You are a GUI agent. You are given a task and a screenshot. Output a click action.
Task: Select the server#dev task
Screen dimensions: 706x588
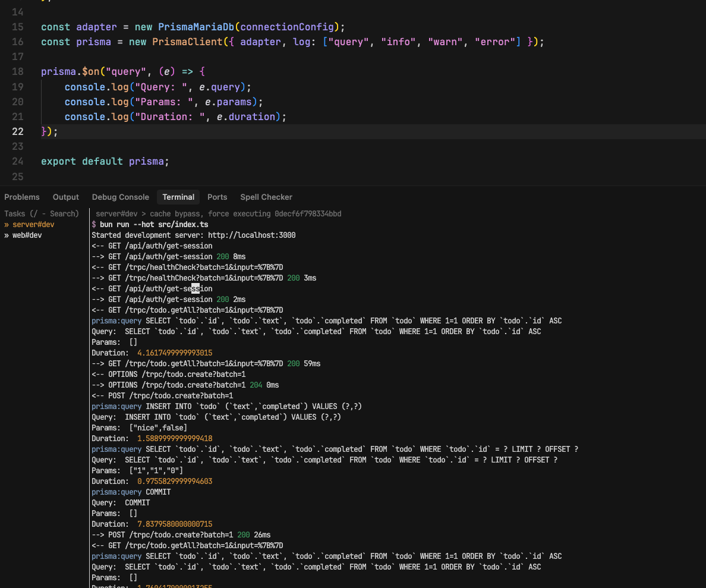coord(33,225)
